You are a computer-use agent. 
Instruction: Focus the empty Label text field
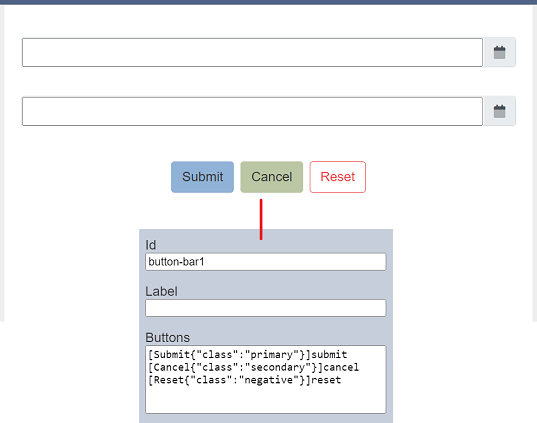pyautogui.click(x=266, y=308)
